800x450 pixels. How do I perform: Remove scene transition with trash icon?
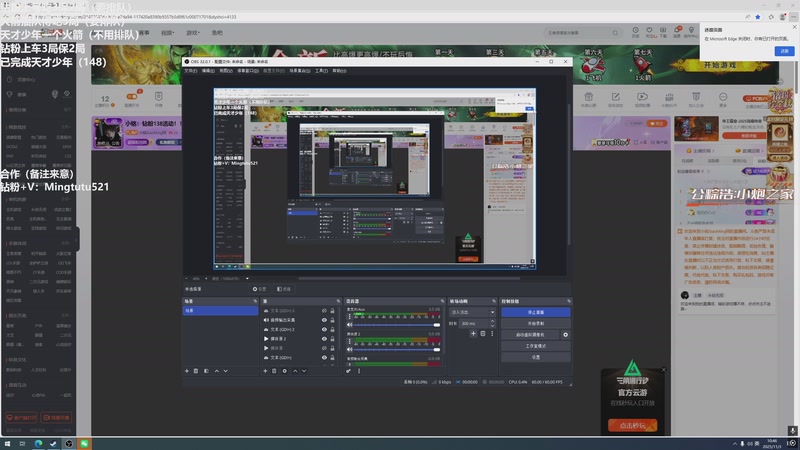[483, 334]
